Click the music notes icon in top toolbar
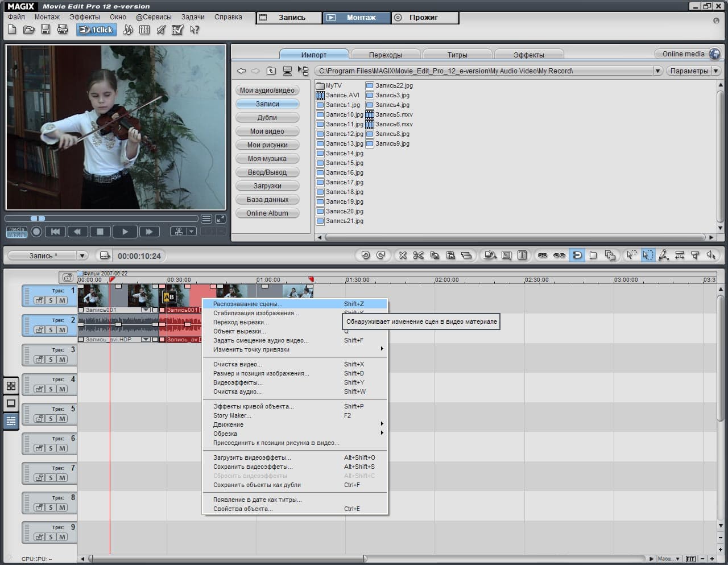 128,30
